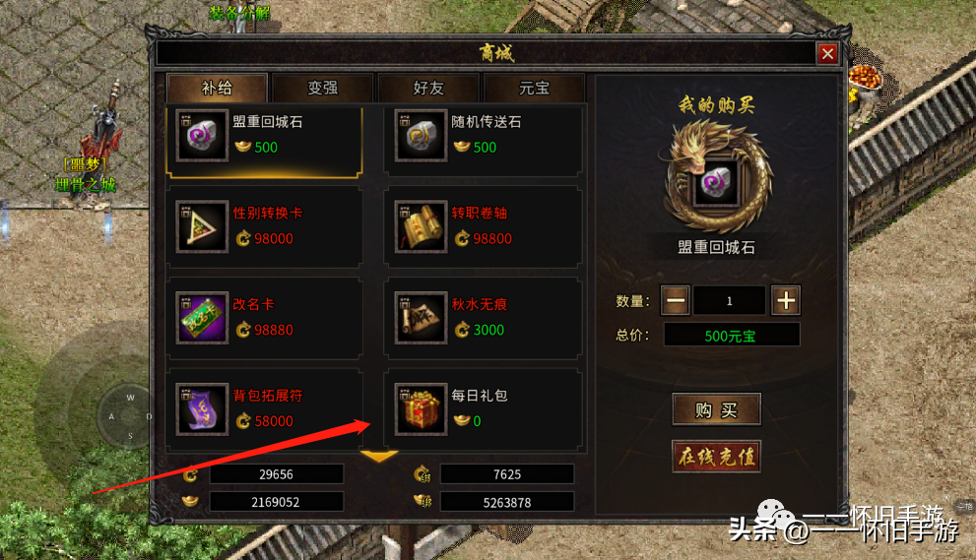Select the 随机传送石 stone icon
The height and width of the screenshot is (560, 976).
[421, 135]
